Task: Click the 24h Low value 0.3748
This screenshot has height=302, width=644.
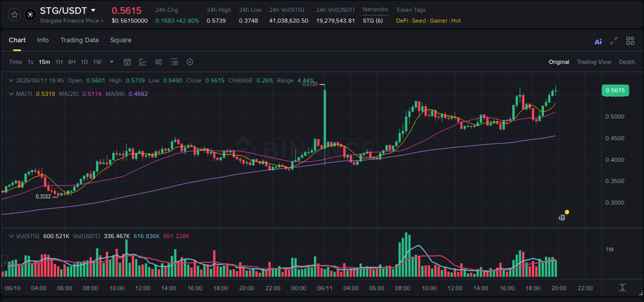Action: [248, 21]
